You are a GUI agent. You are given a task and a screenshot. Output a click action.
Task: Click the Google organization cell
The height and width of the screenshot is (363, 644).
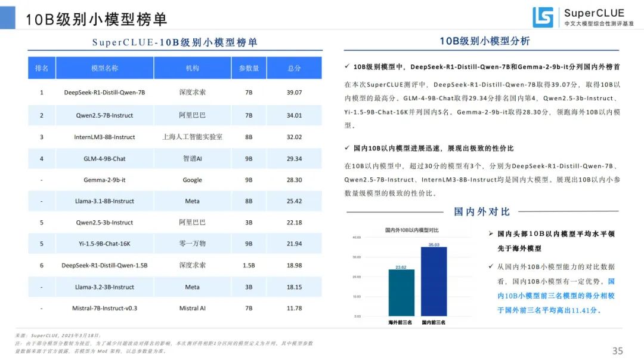point(192,180)
